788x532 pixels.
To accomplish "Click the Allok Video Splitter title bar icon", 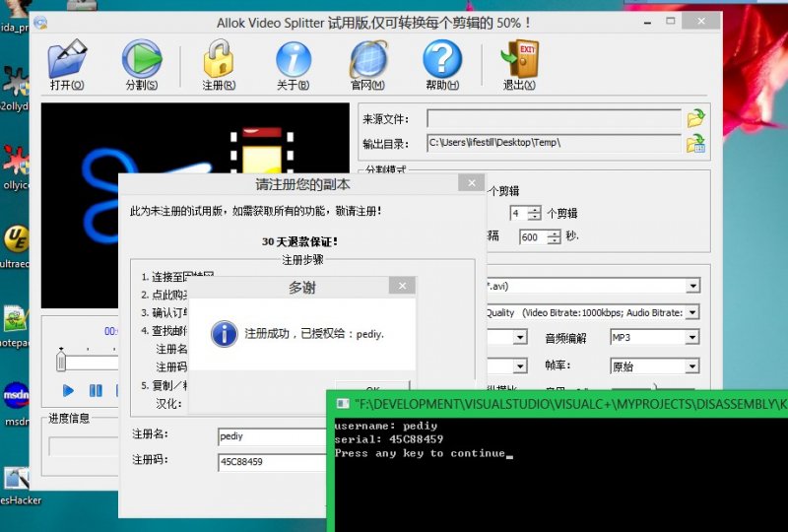I will [x=40, y=23].
